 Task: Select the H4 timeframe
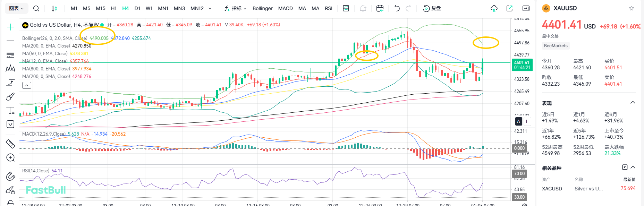coord(126,8)
